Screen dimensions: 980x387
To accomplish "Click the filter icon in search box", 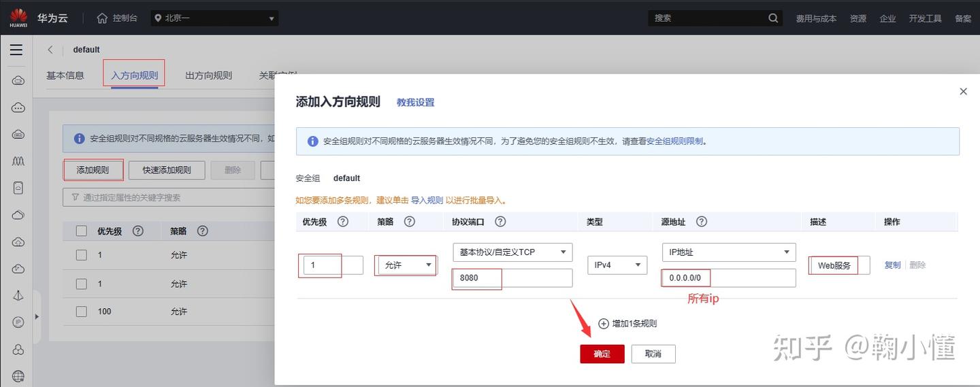I will 74,197.
